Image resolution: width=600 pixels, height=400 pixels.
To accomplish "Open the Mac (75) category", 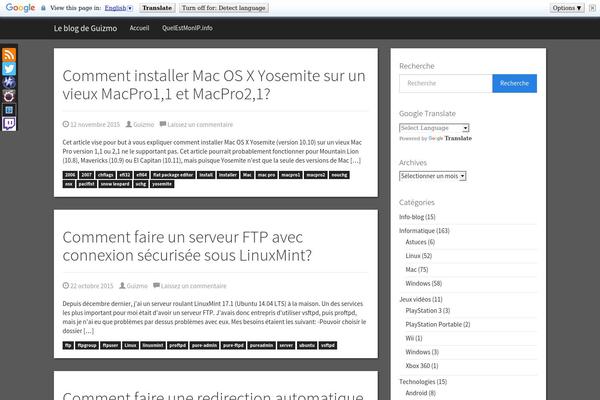I will [417, 269].
